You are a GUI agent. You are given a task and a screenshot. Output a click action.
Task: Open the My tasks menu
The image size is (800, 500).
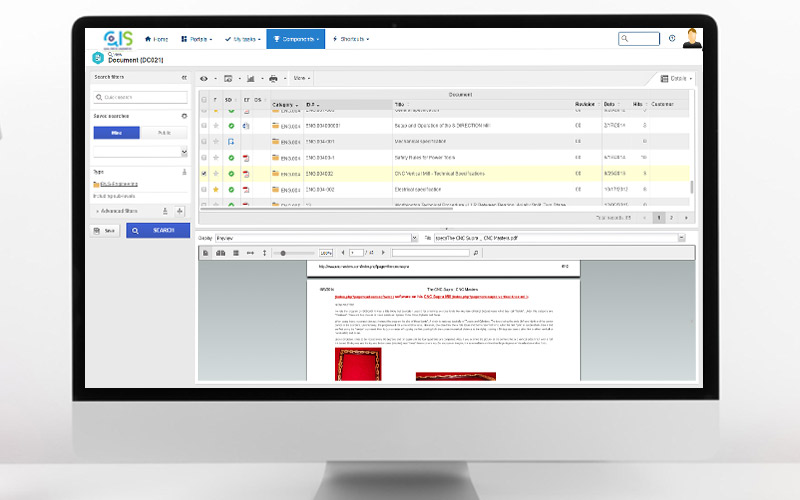pos(239,39)
